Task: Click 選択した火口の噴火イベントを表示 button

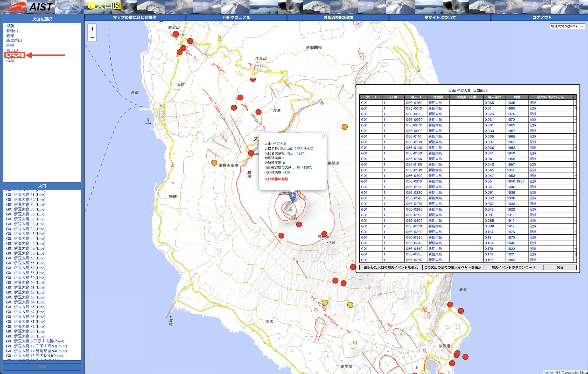Action: (x=391, y=267)
